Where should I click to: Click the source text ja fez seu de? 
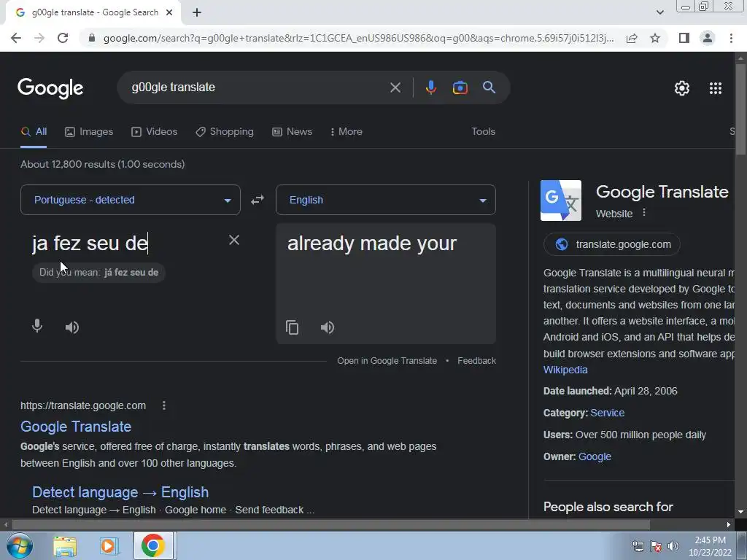click(x=90, y=244)
